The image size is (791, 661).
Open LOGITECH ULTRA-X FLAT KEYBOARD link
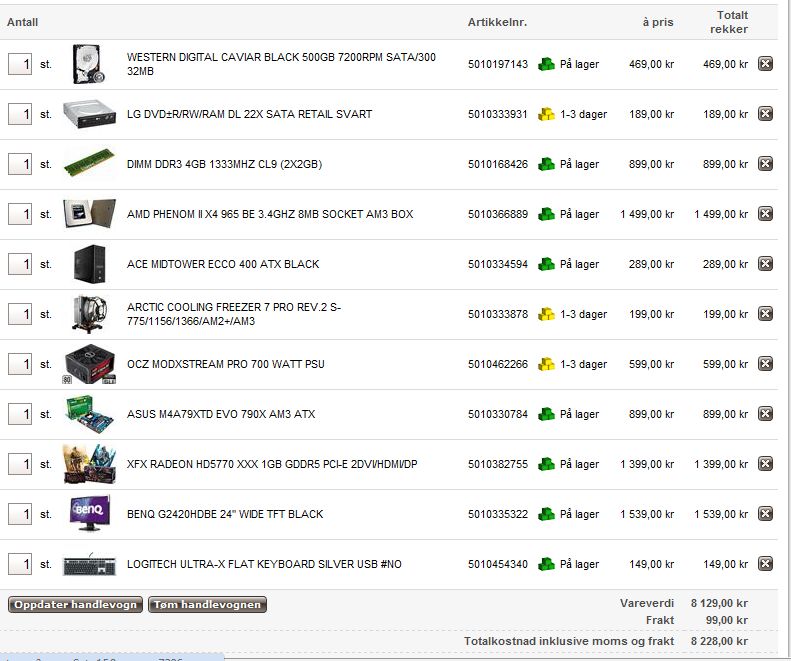(x=264, y=564)
